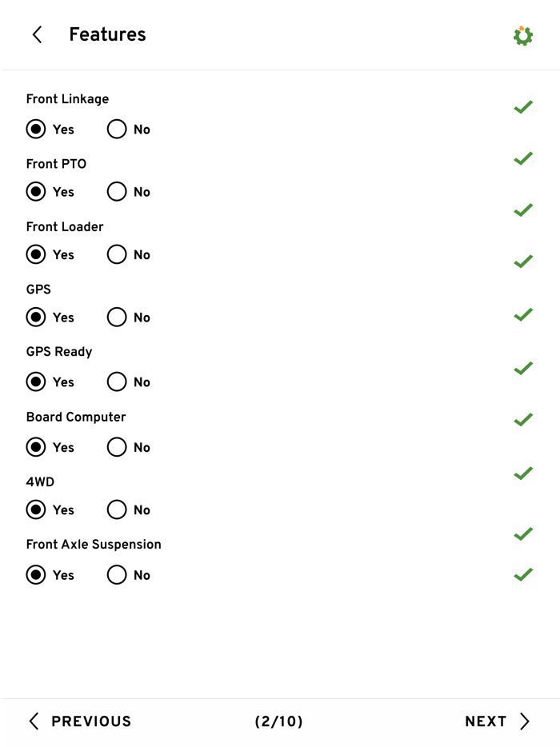
Task: Choose Yes for 4WD
Action: (x=36, y=509)
